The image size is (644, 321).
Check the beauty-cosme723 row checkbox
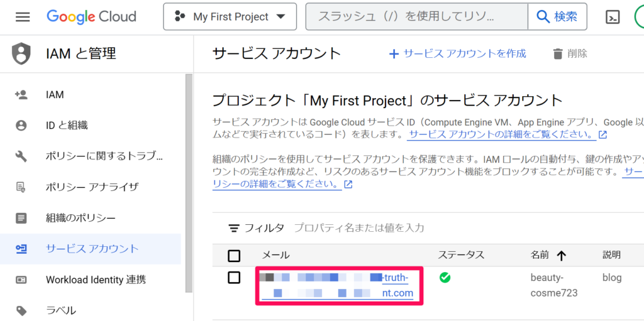[234, 278]
